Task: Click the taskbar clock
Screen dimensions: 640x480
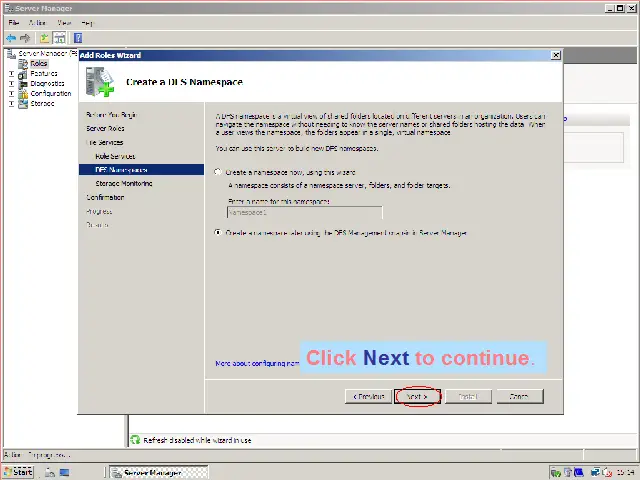Action: pos(625,473)
